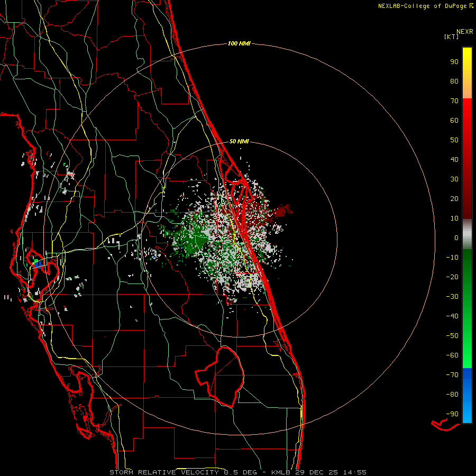
Task: Click the -10 value on the velocity scale
Action: click(x=452, y=258)
